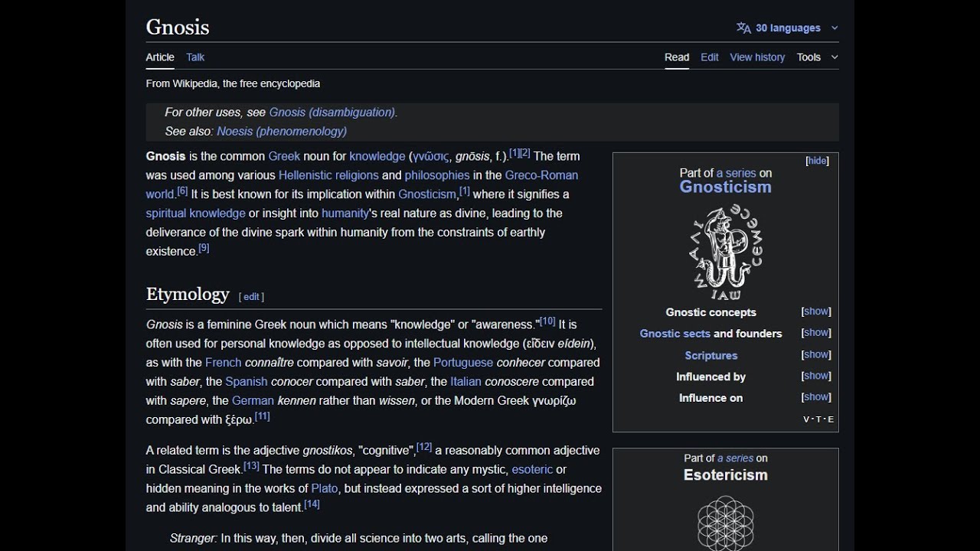
Task: Show the Gnostic sects and founders section
Action: coord(816,333)
